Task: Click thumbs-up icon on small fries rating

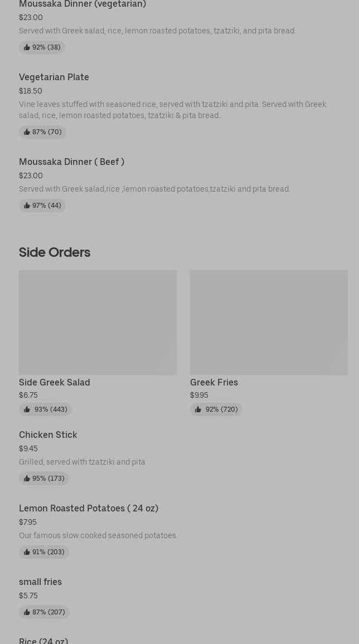Action: [27, 612]
